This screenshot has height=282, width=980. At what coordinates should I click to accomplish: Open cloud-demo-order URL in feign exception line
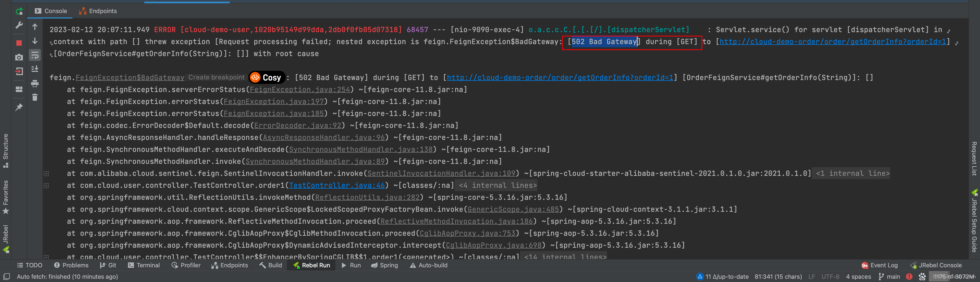(560, 78)
